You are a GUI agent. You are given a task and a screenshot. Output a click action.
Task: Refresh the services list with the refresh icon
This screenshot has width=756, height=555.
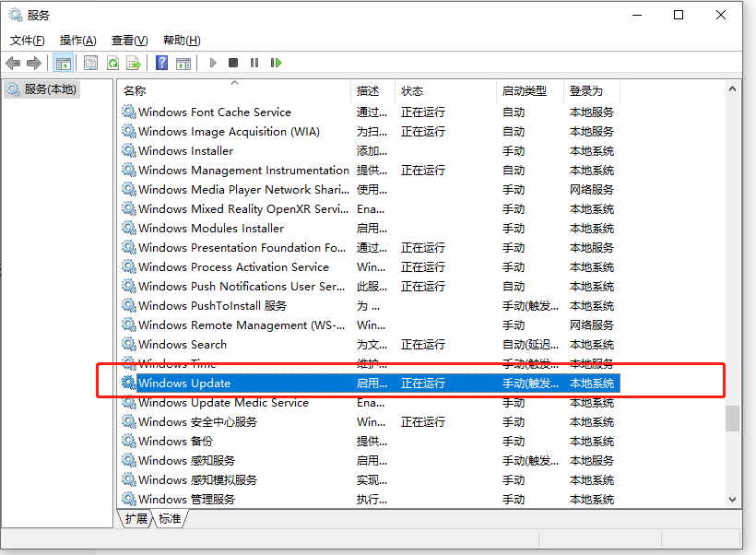click(112, 63)
